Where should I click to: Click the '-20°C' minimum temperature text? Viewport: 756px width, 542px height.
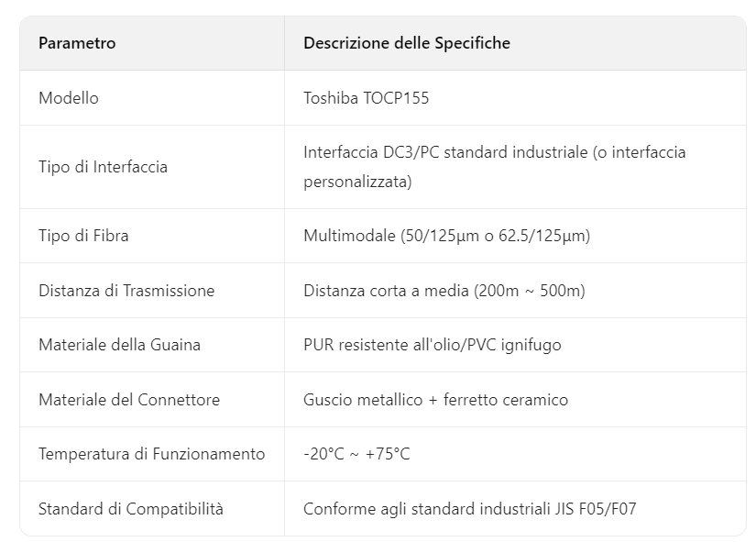coord(322,454)
